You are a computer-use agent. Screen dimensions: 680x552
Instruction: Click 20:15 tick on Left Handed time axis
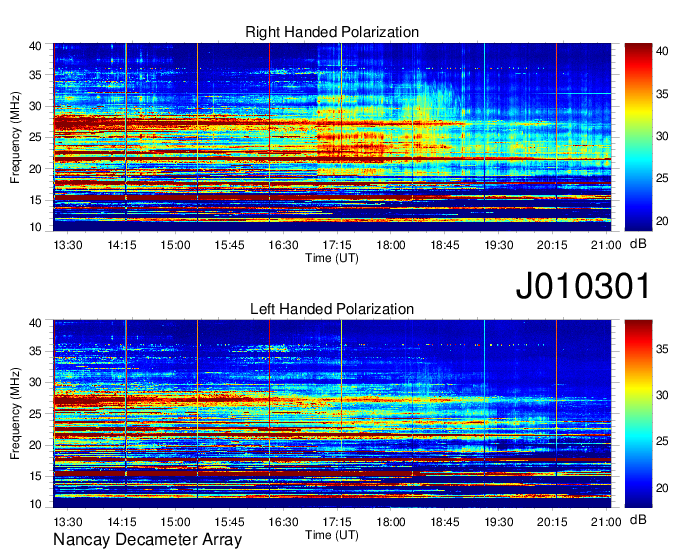(x=552, y=522)
